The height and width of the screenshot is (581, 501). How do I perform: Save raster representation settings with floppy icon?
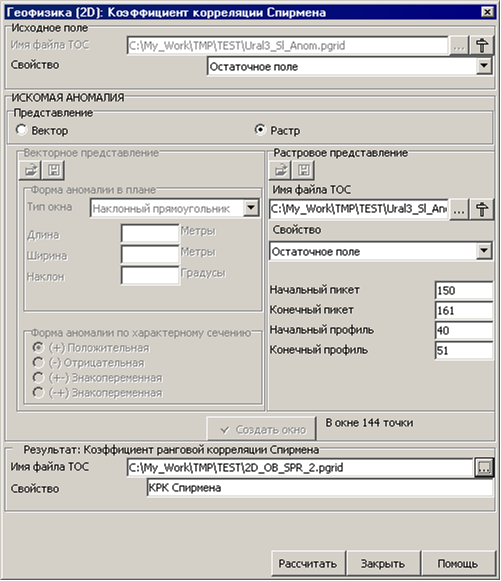point(304,170)
